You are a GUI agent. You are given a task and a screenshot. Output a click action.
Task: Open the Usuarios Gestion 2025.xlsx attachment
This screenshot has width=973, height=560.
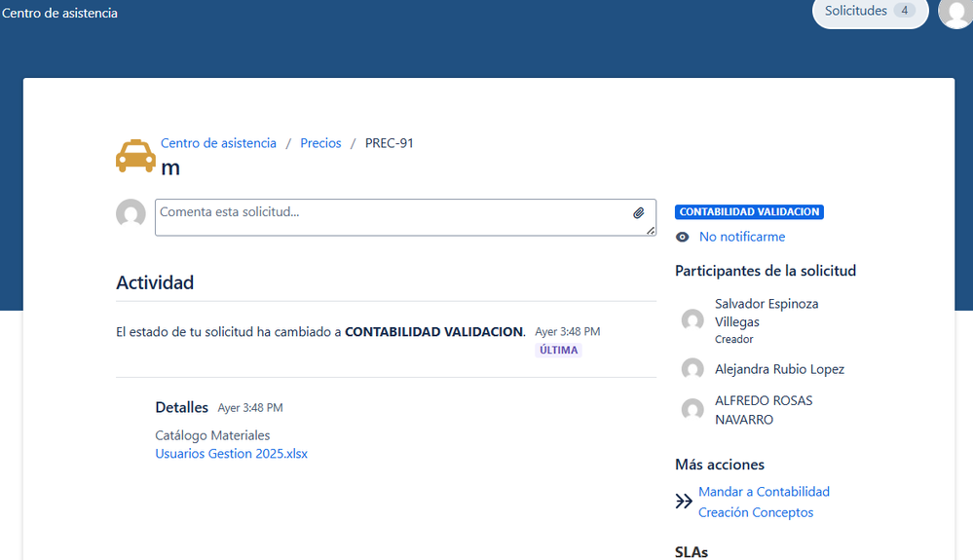[x=232, y=454]
